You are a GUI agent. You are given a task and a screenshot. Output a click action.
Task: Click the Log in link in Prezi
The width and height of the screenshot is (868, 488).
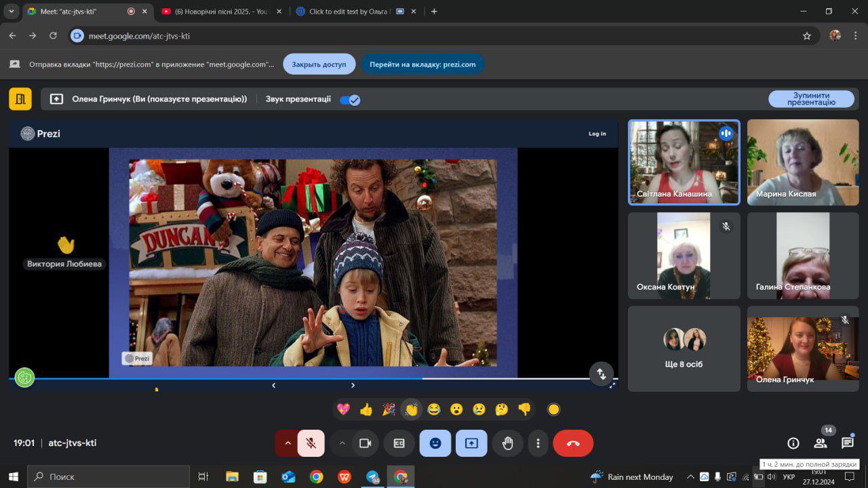pos(597,134)
